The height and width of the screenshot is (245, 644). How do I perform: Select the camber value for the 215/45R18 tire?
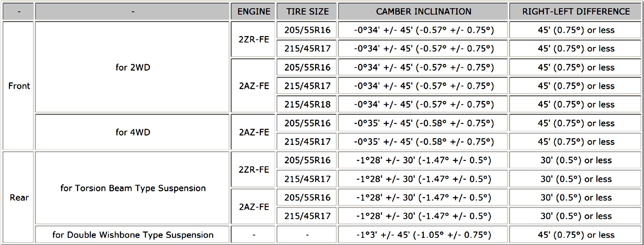coord(423,104)
